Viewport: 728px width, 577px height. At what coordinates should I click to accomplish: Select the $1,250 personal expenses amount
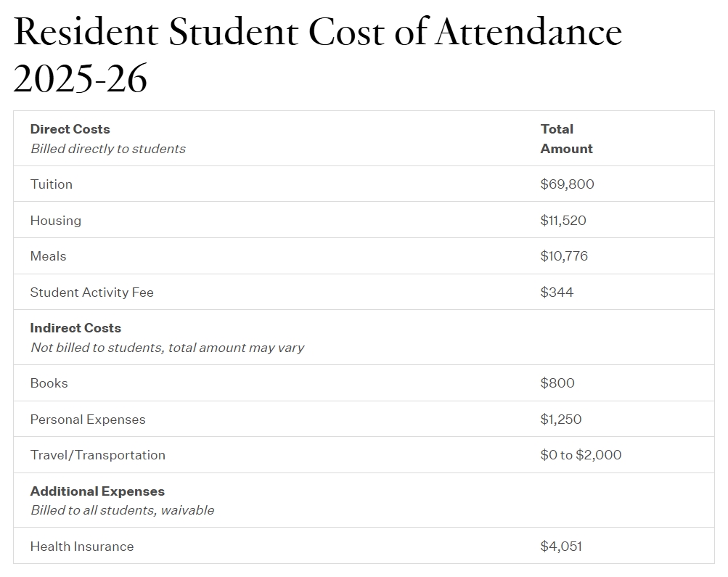[561, 420]
